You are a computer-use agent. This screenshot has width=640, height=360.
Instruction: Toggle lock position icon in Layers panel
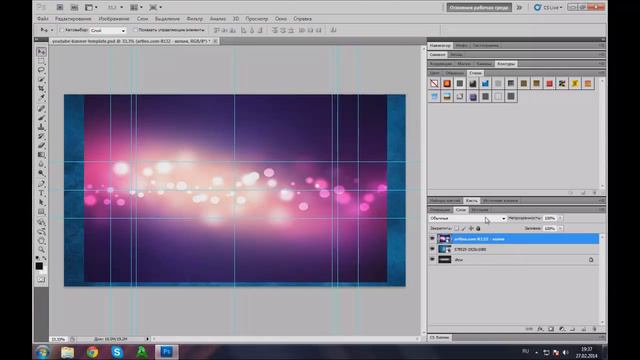471,229
